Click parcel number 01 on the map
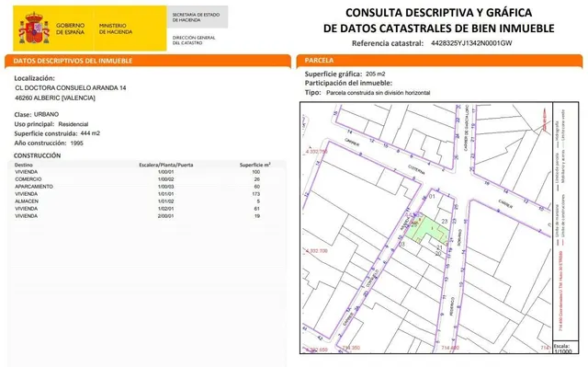588x367 pixels. tap(432, 196)
